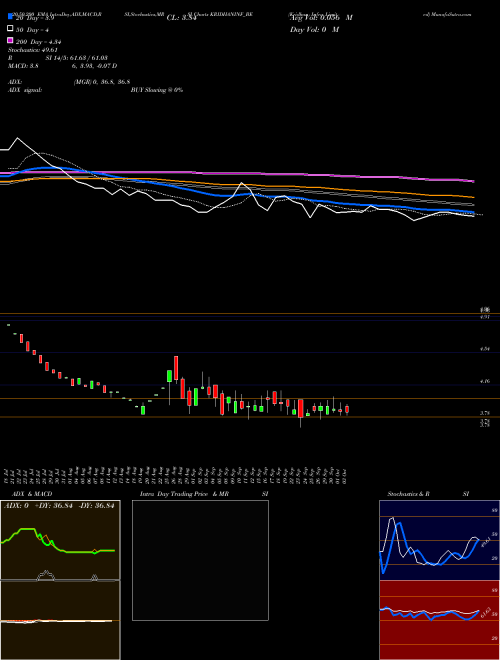Click the magenta 200 Day EMA legend square
The image size is (500, 660).
coord(10,41)
